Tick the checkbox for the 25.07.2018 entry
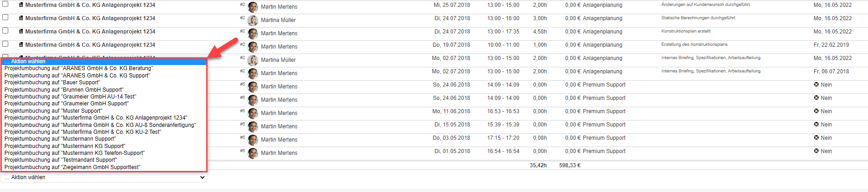The width and height of the screenshot is (868, 192). pos(5,4)
